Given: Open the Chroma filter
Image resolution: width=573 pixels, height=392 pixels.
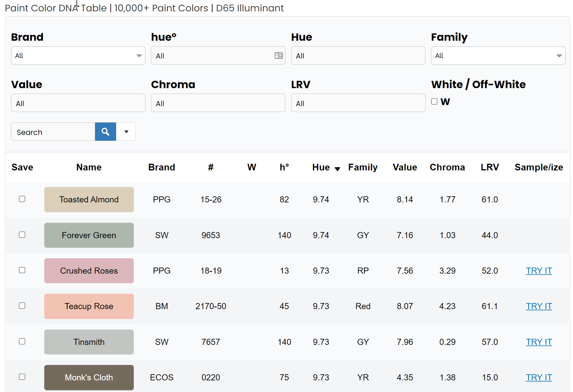Looking at the screenshot, I should [x=218, y=103].
